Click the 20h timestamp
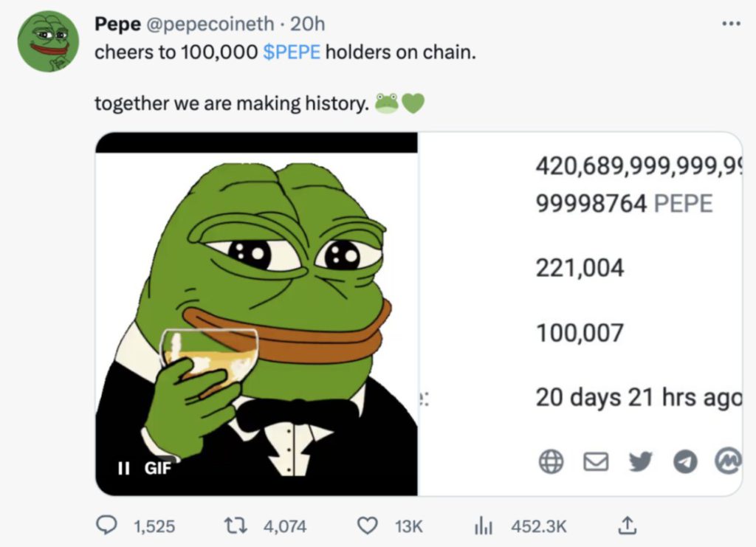The image size is (756, 547). point(308,24)
